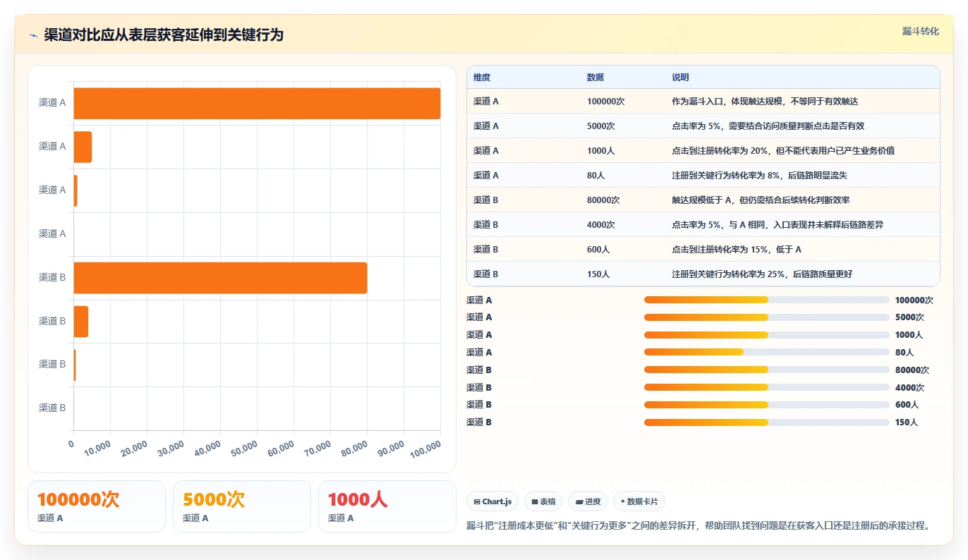The height and width of the screenshot is (560, 968).
Task: Click the progress bar labeled 150人
Action: (766, 422)
